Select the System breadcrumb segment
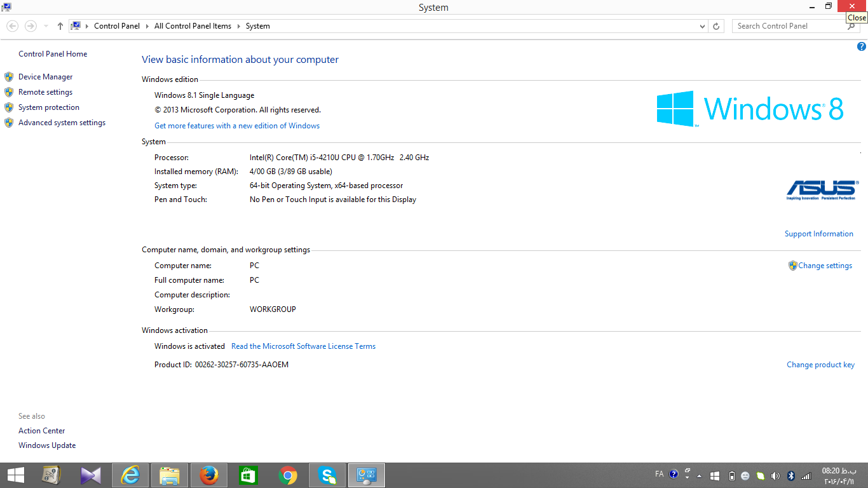 pos(257,26)
